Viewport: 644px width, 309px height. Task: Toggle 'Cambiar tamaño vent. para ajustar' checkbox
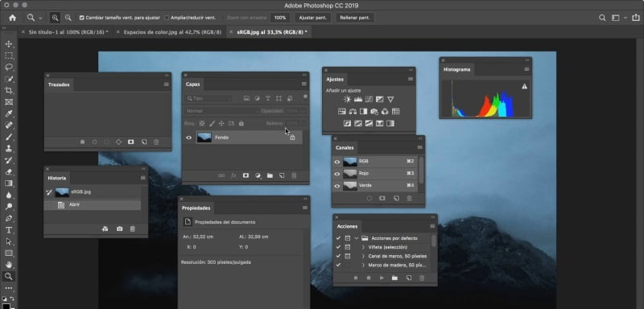point(82,18)
